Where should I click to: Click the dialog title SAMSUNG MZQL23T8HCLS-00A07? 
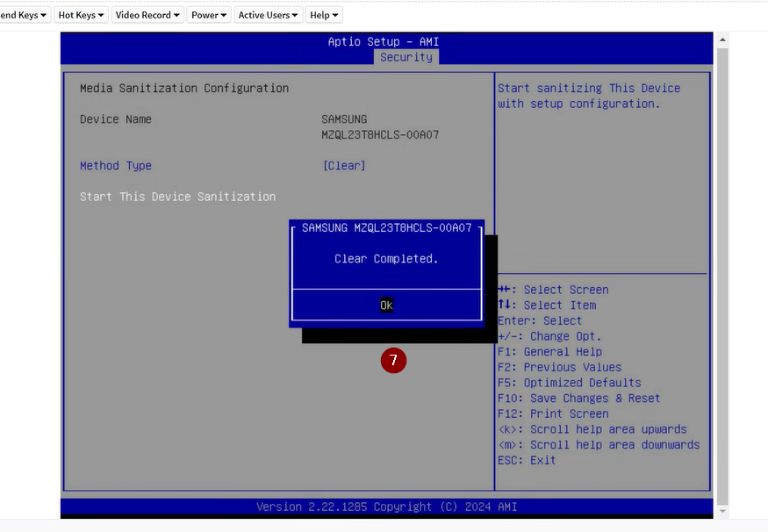(x=386, y=227)
